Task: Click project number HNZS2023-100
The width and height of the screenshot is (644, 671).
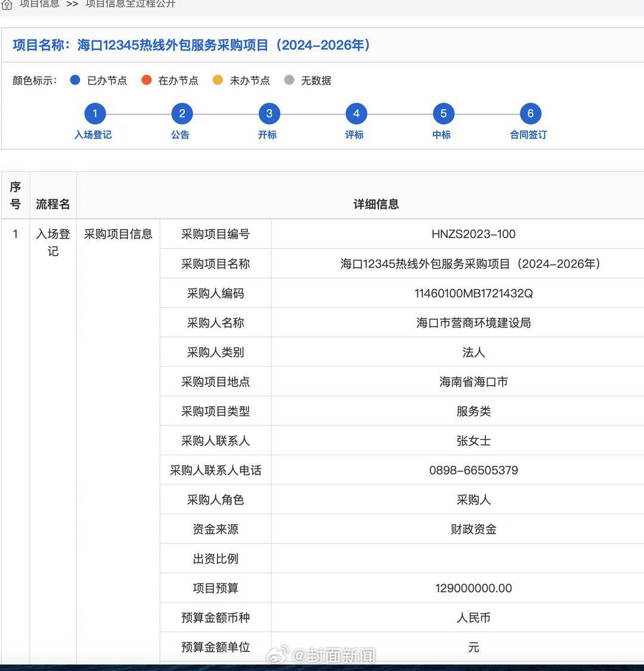Action: (473, 234)
